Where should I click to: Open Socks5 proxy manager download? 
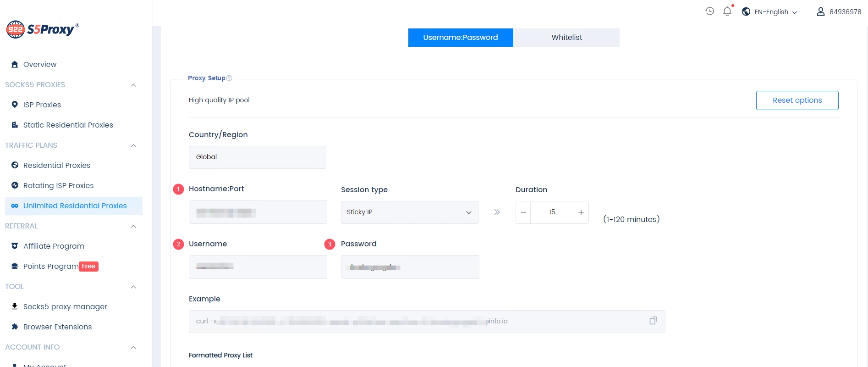click(x=65, y=306)
